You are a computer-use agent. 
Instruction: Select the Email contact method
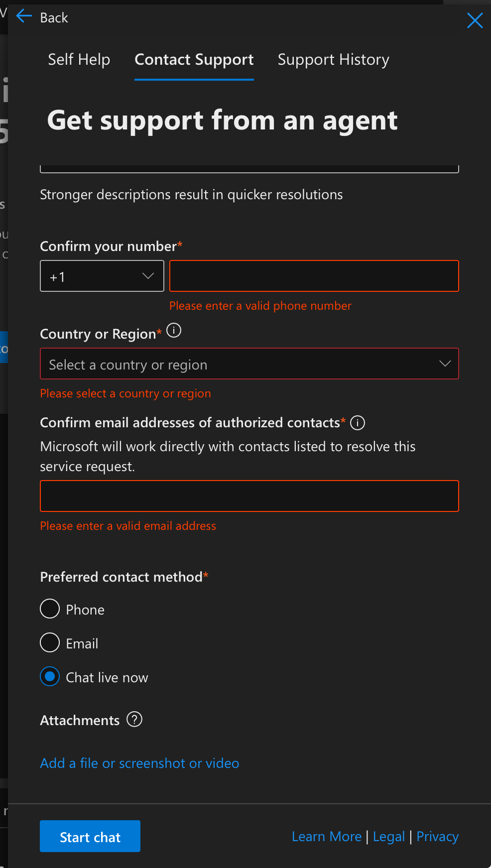50,643
